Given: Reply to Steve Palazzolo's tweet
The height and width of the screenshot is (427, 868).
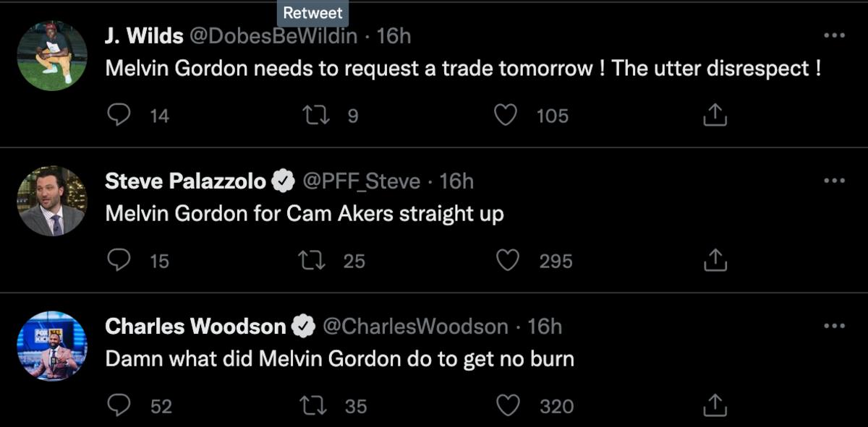Looking at the screenshot, I should [x=118, y=260].
